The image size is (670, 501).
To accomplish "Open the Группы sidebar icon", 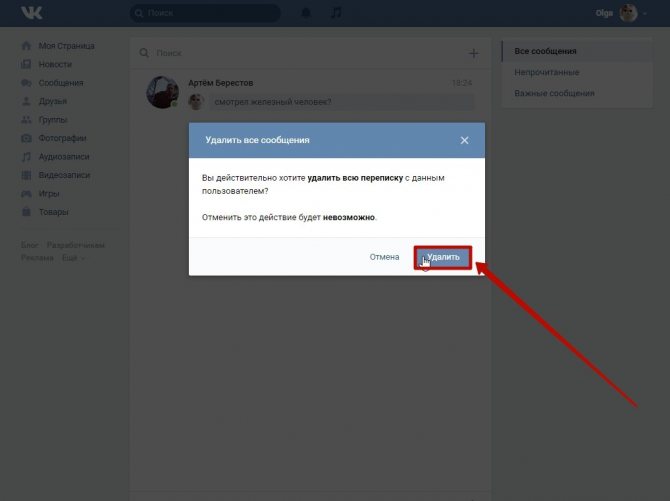I will click(26, 120).
